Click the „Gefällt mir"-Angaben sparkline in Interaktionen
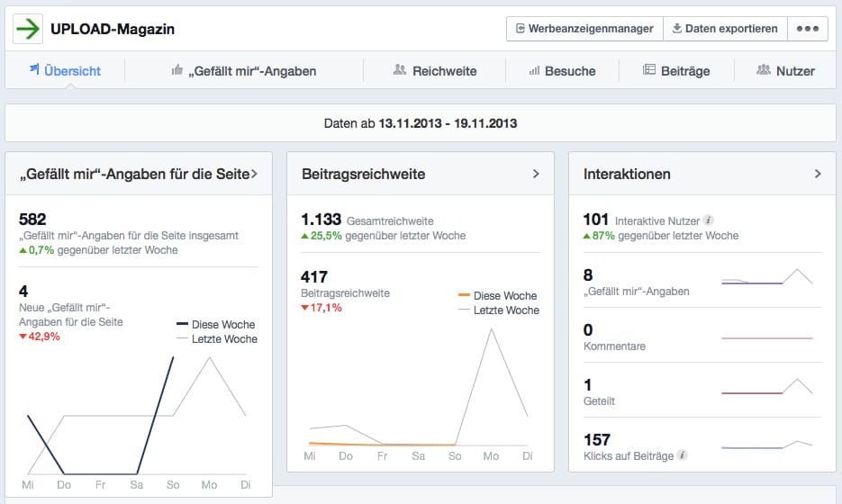The height and width of the screenshot is (504, 842). (767, 277)
